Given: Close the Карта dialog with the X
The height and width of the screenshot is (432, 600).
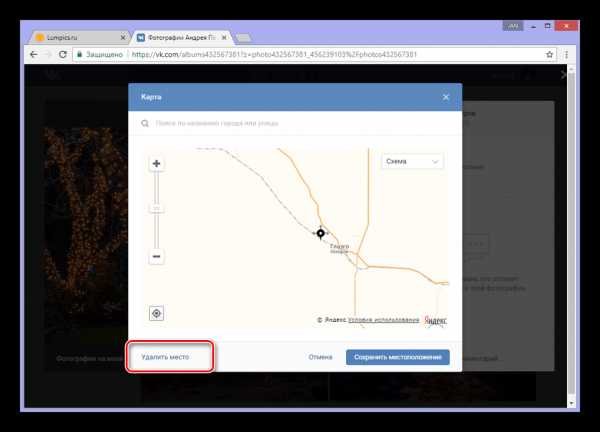Looking at the screenshot, I should [446, 97].
